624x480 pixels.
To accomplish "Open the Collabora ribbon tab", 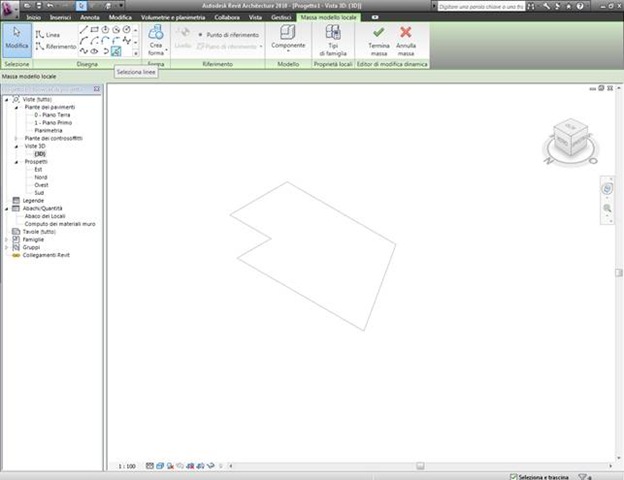I will (x=227, y=18).
